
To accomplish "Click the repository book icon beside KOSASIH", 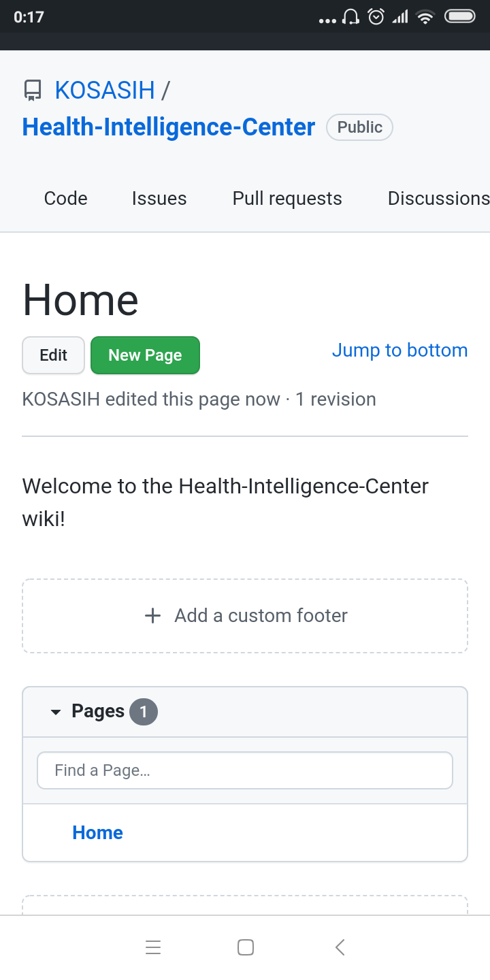I will click(x=32, y=91).
